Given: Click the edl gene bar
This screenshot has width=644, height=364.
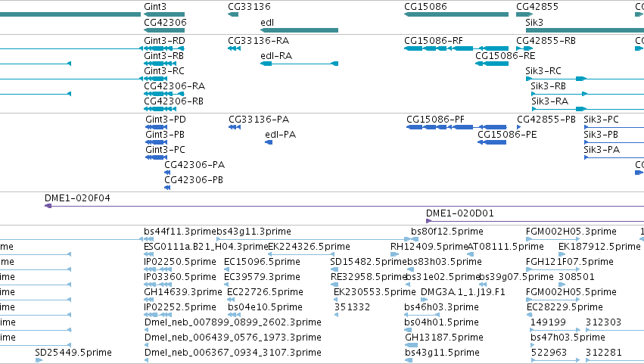Looking at the screenshot, I should tap(300, 30).
